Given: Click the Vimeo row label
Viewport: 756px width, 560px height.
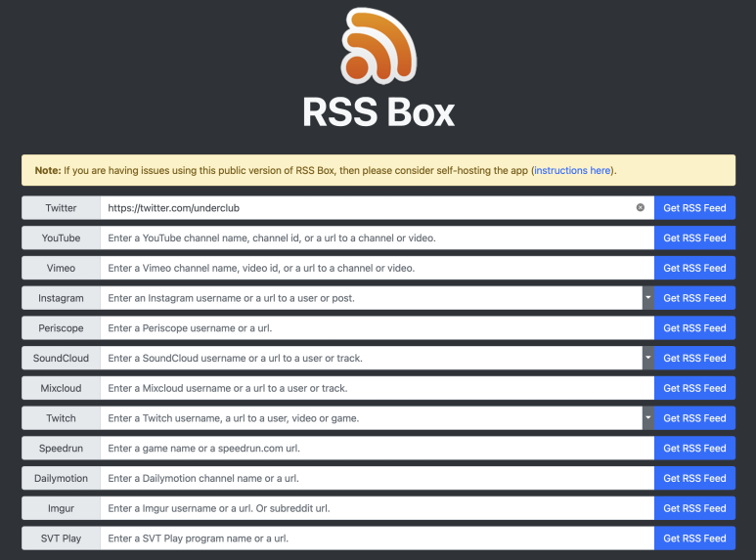Looking at the screenshot, I should pyautogui.click(x=61, y=268).
